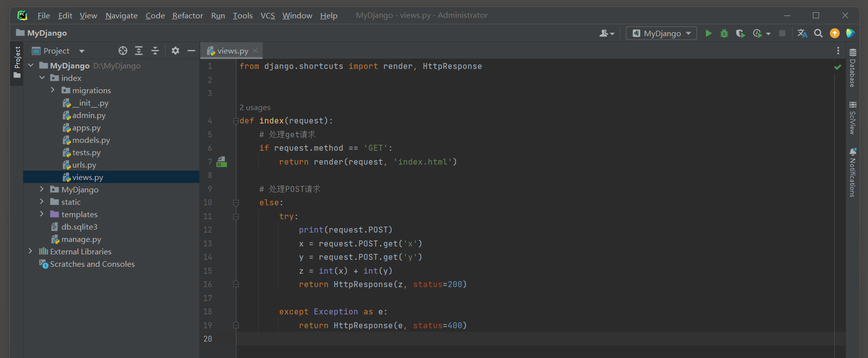
Task: Open the Profile run icon
Action: [757, 33]
